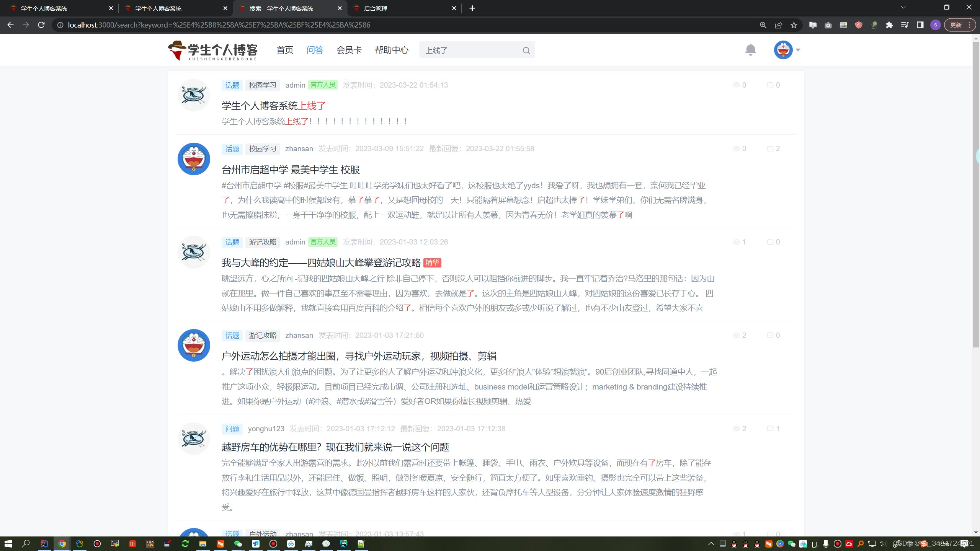Open the notification bell
This screenshot has height=551, width=980.
pos(750,50)
